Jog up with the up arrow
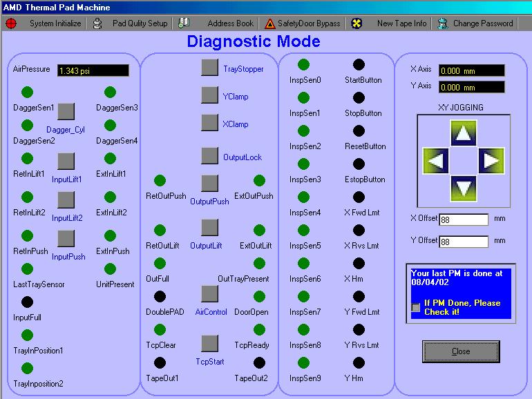Viewport: 532px width, 399px height. 464,133
